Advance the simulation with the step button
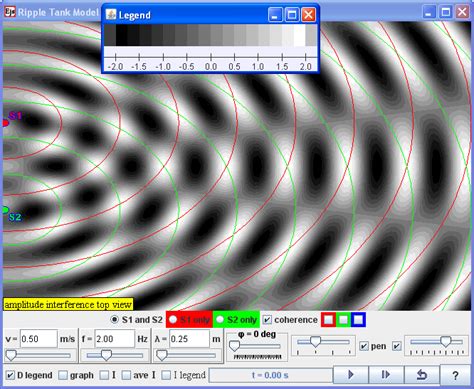Viewport: 474px width, 389px height. (386, 375)
